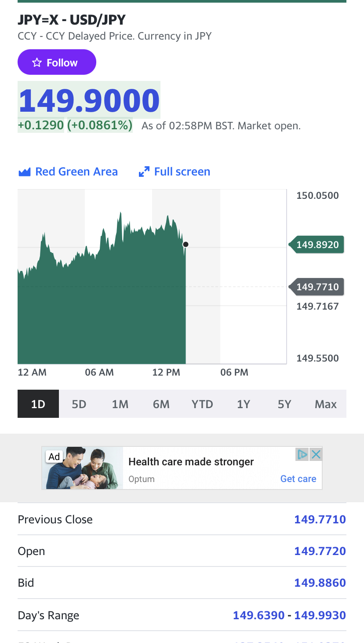Open the AdChoices triangle icon

(x=302, y=454)
